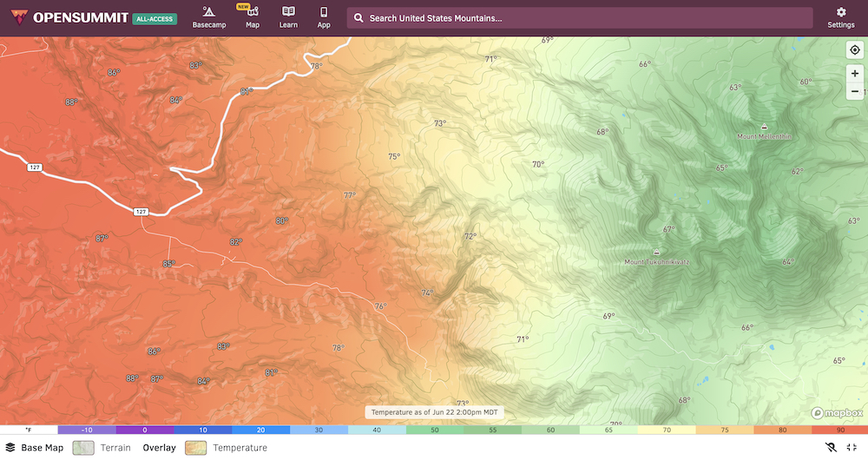Viewport: 868px width, 460px height.
Task: Go to the Learn section
Action: (x=288, y=17)
